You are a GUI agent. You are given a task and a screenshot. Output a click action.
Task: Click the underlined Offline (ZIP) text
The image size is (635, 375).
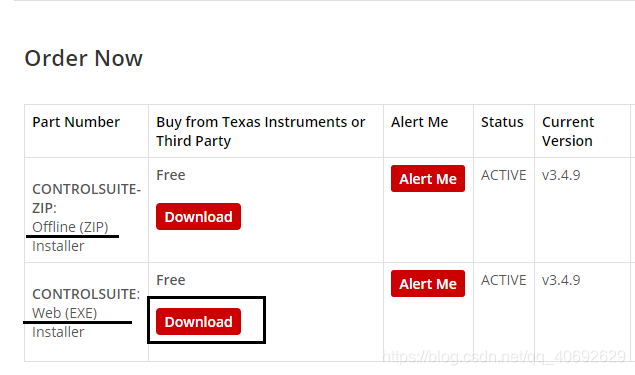tap(70, 227)
